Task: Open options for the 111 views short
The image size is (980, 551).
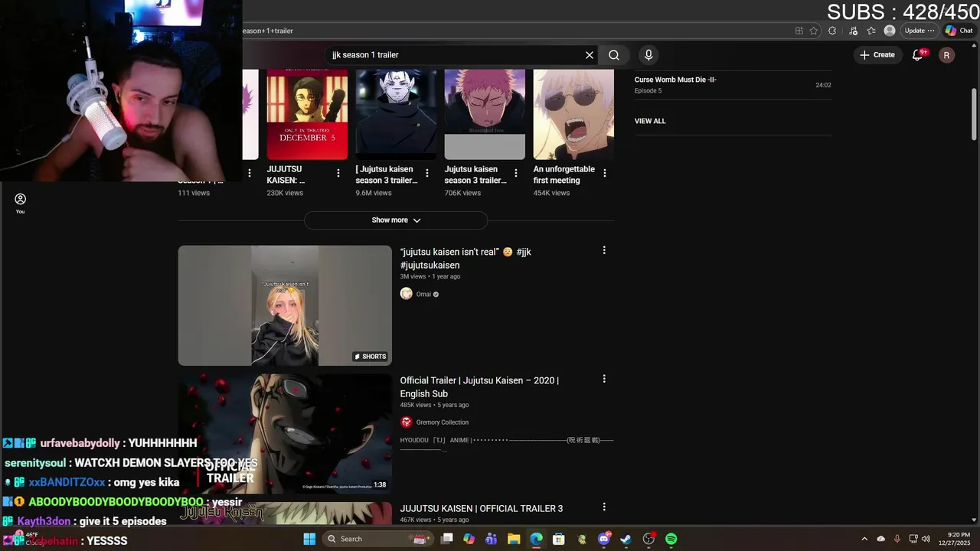Action: (250, 174)
